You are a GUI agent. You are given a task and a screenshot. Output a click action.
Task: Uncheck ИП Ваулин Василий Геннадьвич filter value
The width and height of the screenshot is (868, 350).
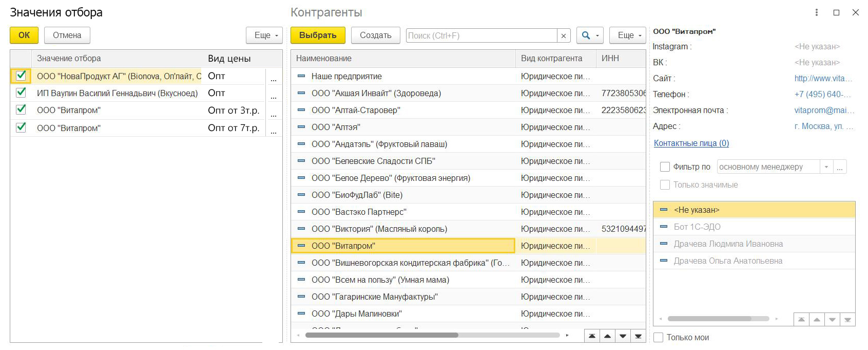tap(21, 93)
